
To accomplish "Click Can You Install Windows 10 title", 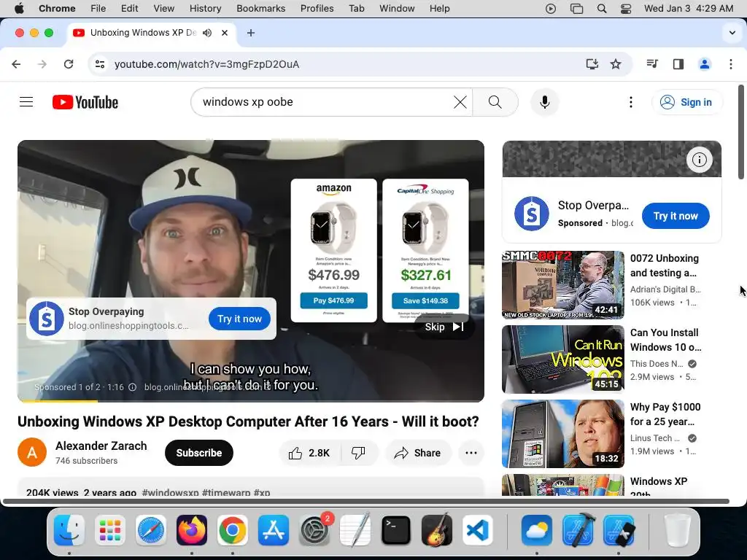I will 665,340.
